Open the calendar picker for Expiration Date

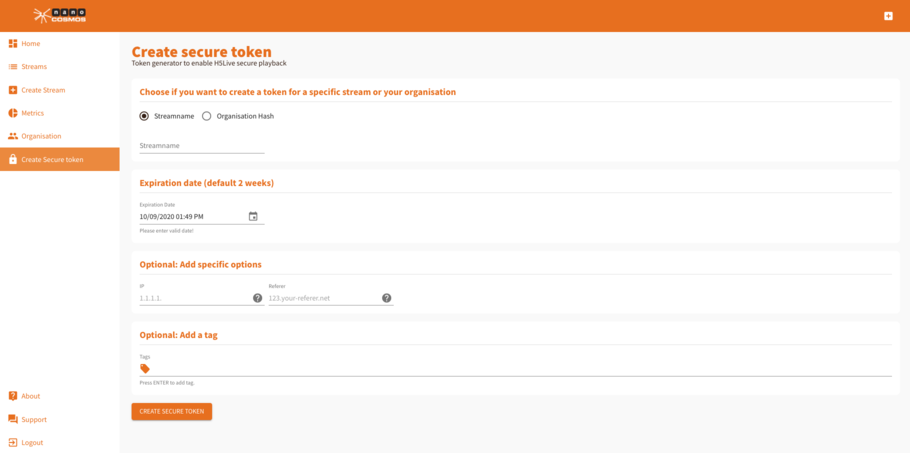click(253, 216)
